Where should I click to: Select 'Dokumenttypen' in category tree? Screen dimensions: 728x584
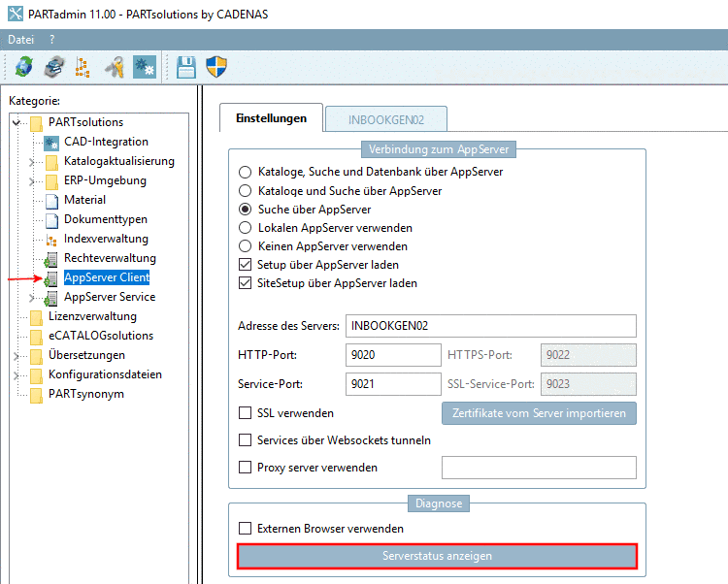pyautogui.click(x=106, y=219)
